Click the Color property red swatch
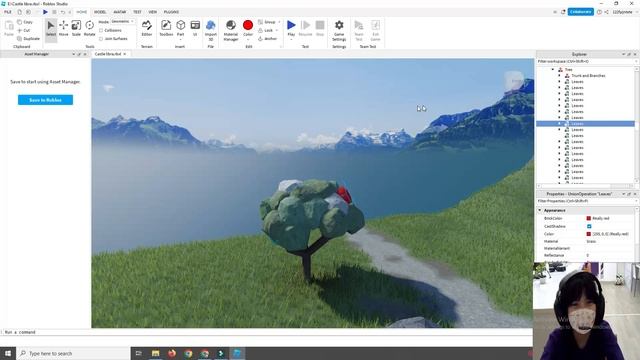The image size is (640, 360). pos(589,234)
